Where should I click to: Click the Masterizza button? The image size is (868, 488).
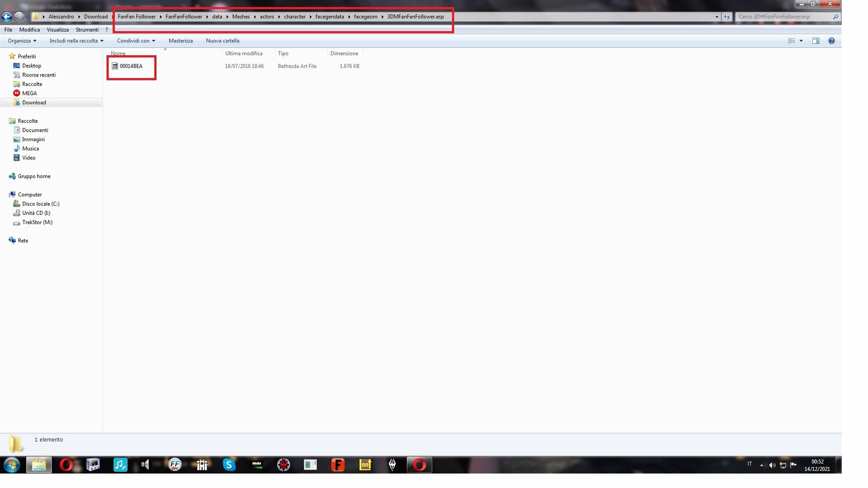tap(180, 41)
